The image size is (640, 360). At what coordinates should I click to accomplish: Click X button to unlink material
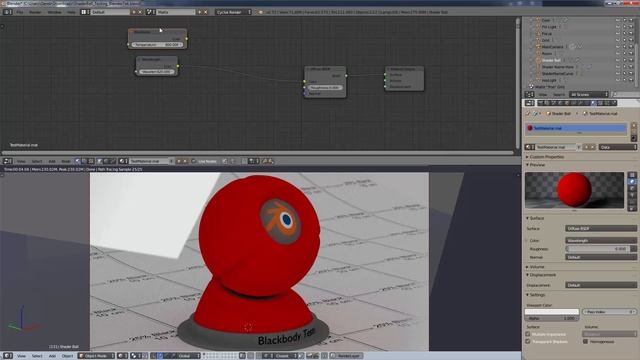[593, 147]
